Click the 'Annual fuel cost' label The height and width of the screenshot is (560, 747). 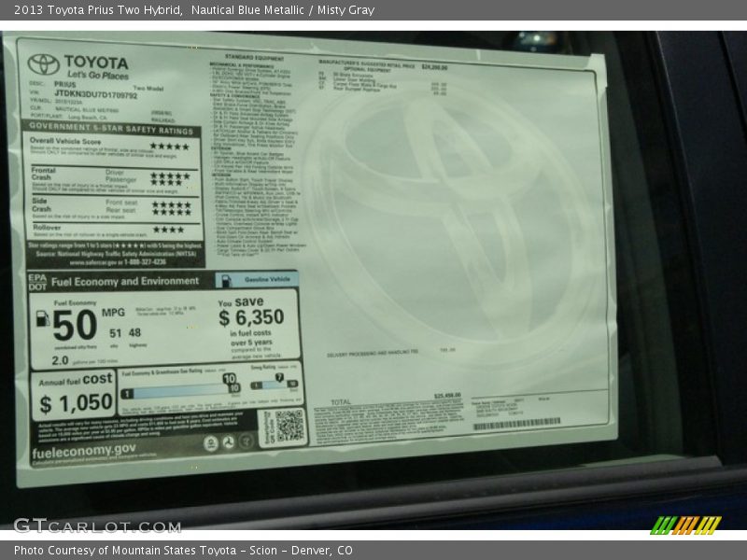coord(76,380)
